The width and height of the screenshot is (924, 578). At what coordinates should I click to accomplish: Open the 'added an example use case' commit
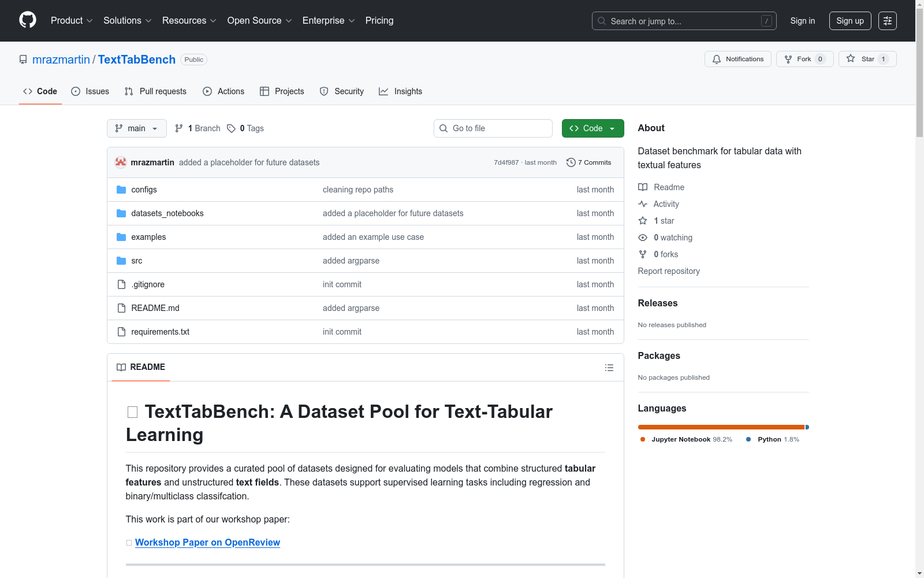[x=373, y=237]
